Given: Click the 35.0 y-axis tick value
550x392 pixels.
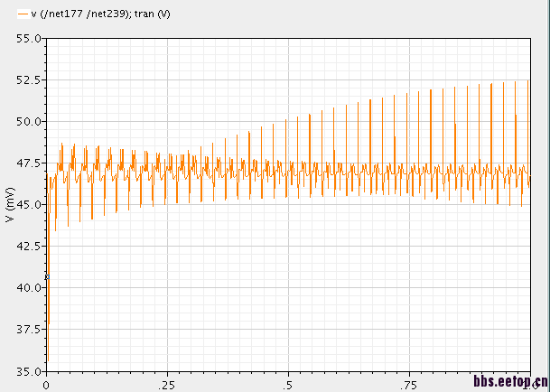Looking at the screenshot, I should tap(28, 371).
